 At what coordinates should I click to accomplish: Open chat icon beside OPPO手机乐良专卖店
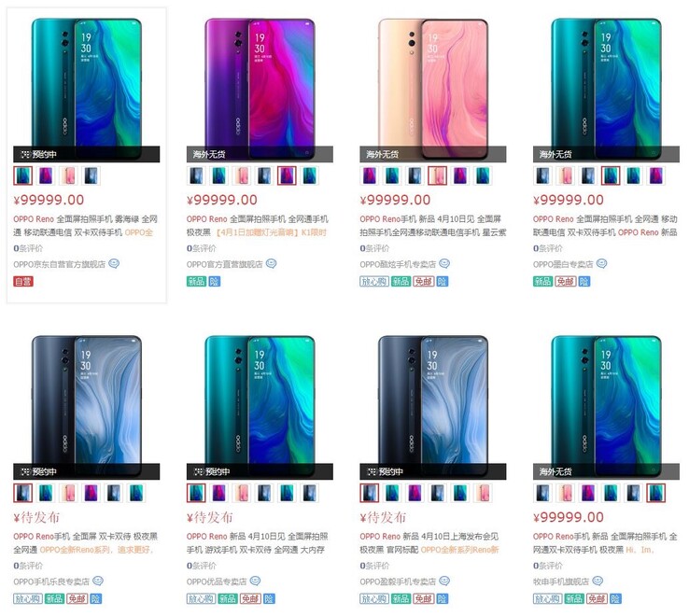pos(98,581)
